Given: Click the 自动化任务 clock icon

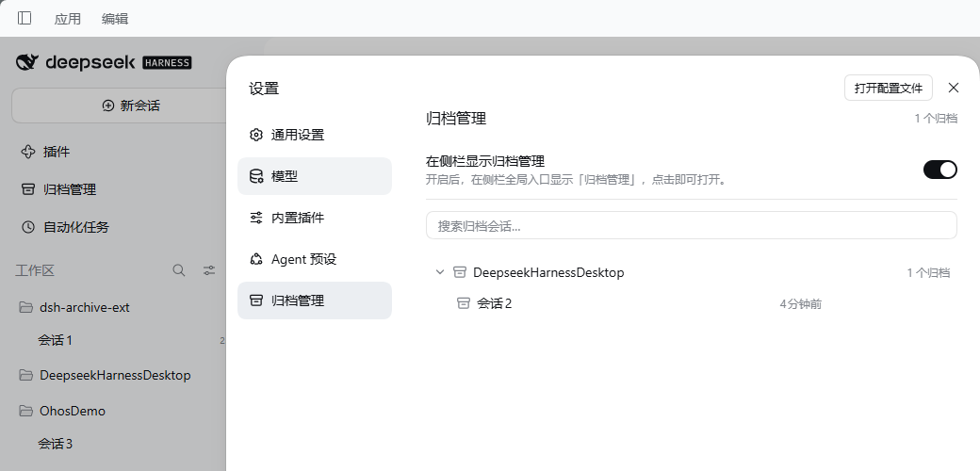Looking at the screenshot, I should (x=28, y=227).
